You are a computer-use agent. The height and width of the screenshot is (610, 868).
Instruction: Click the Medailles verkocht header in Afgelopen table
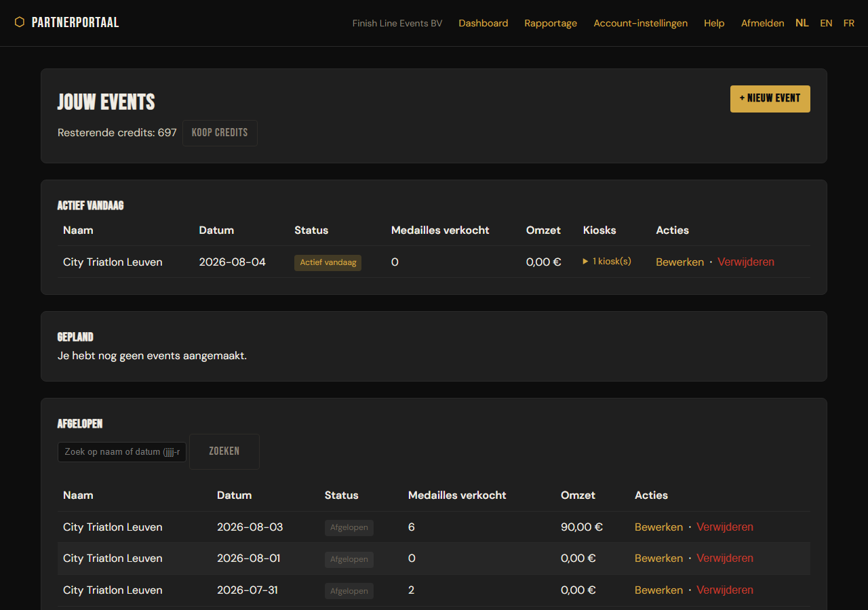457,495
